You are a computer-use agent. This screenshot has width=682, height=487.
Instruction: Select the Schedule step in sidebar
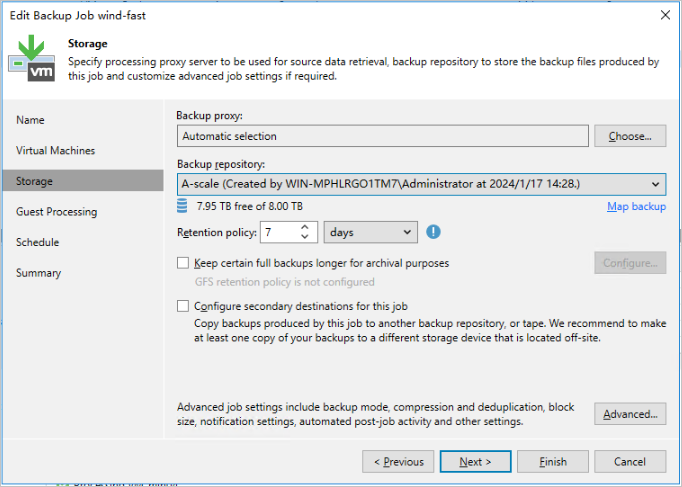tap(38, 243)
